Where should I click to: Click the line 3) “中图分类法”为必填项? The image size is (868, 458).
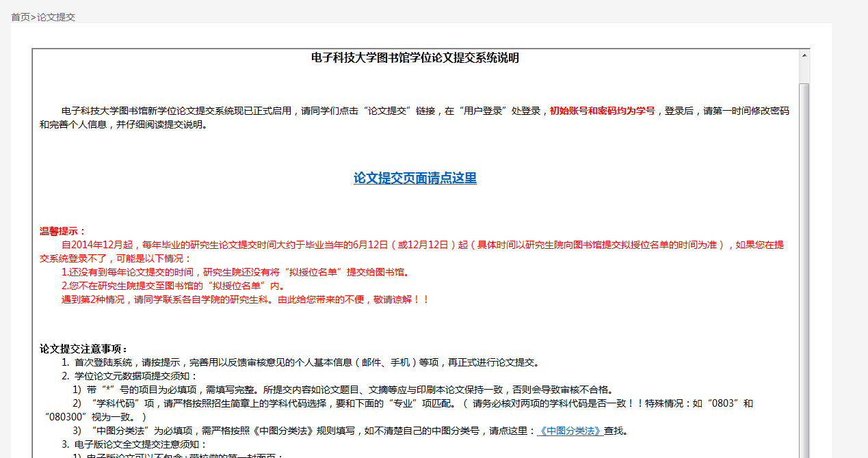[350, 431]
